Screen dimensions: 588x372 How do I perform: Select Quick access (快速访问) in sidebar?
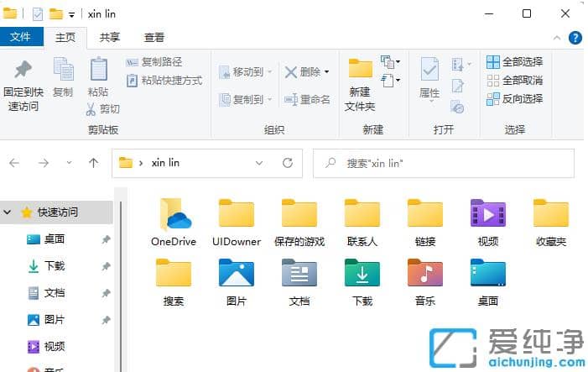pyautogui.click(x=58, y=212)
